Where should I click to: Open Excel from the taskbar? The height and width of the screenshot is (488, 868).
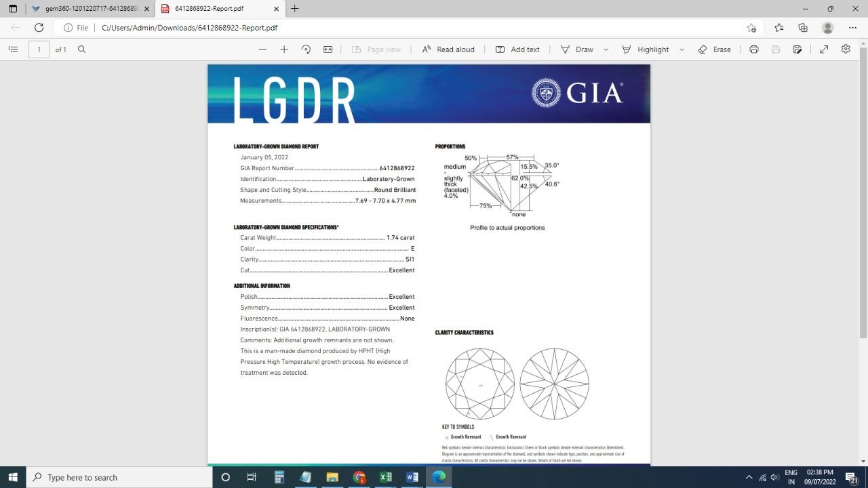(x=386, y=477)
